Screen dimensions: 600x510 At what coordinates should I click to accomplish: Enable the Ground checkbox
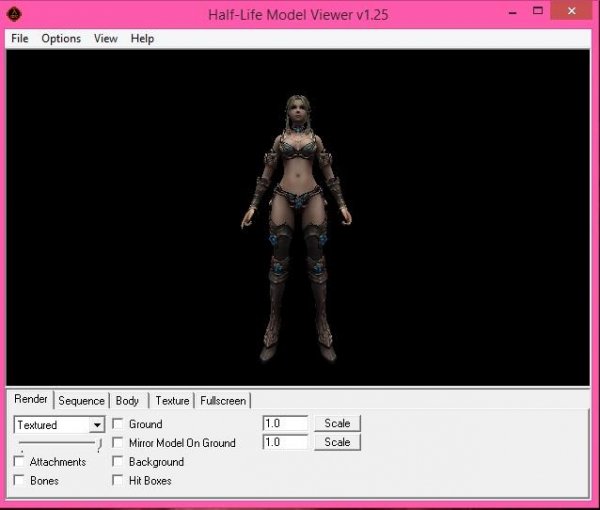click(x=118, y=424)
